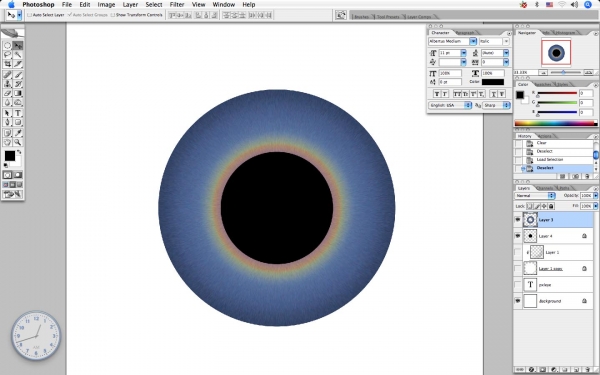Viewport: 600px width, 375px height.
Task: Click the Underline button in Character panel
Action: coord(494,94)
